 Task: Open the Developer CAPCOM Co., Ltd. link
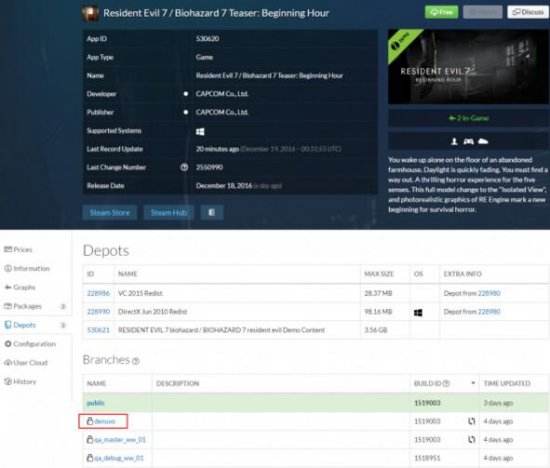(x=222, y=94)
